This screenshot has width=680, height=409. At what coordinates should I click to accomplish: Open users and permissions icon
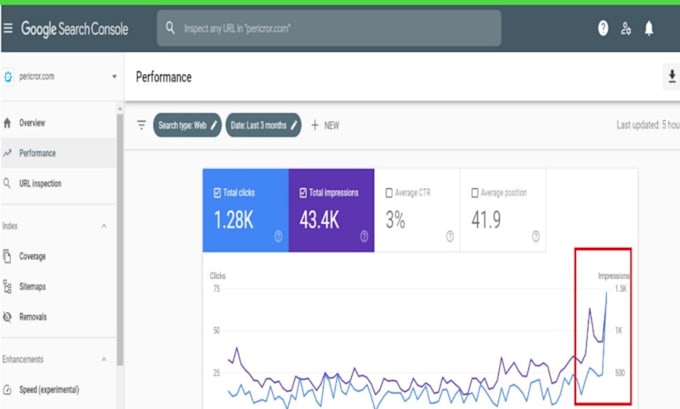click(x=625, y=29)
